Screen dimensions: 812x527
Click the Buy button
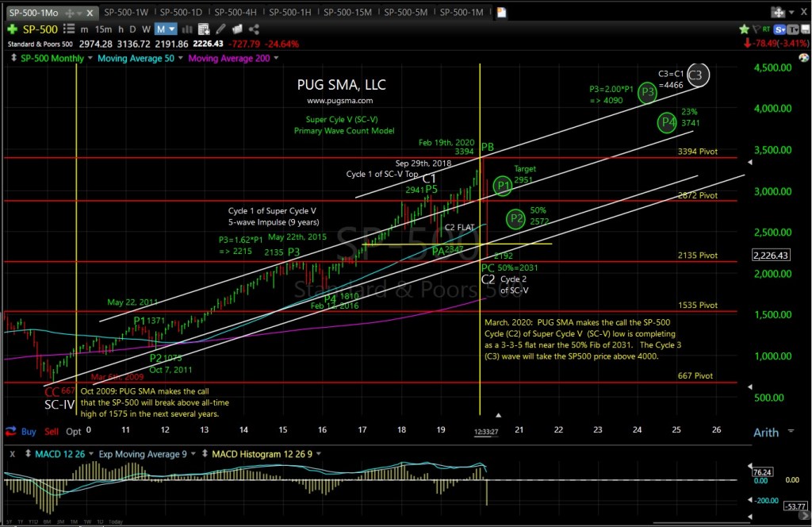29,431
